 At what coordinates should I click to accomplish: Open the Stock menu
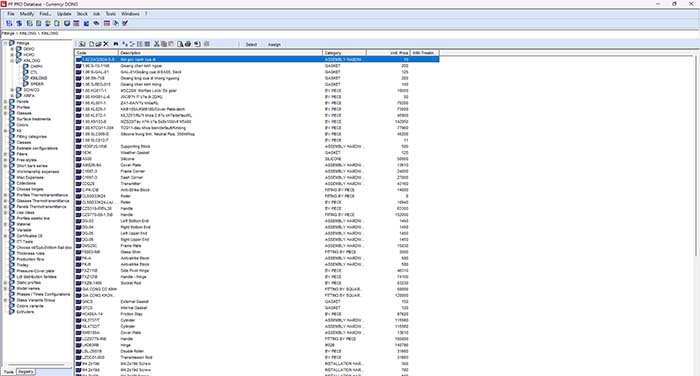click(82, 14)
